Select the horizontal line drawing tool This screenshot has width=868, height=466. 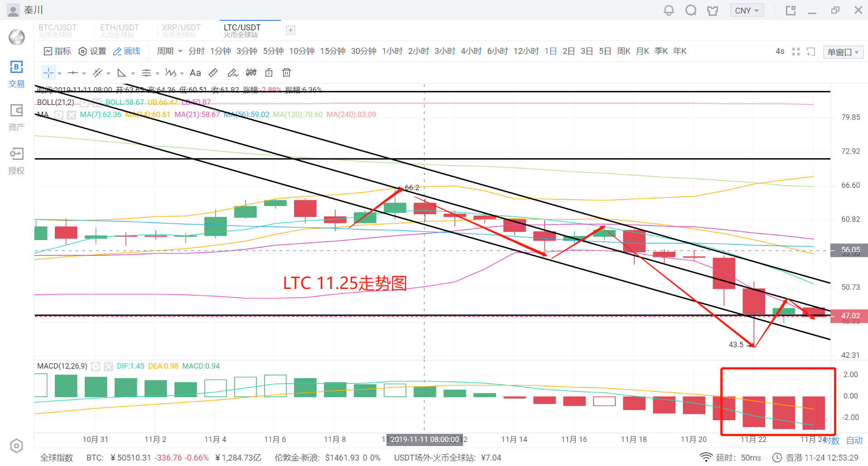coord(73,72)
